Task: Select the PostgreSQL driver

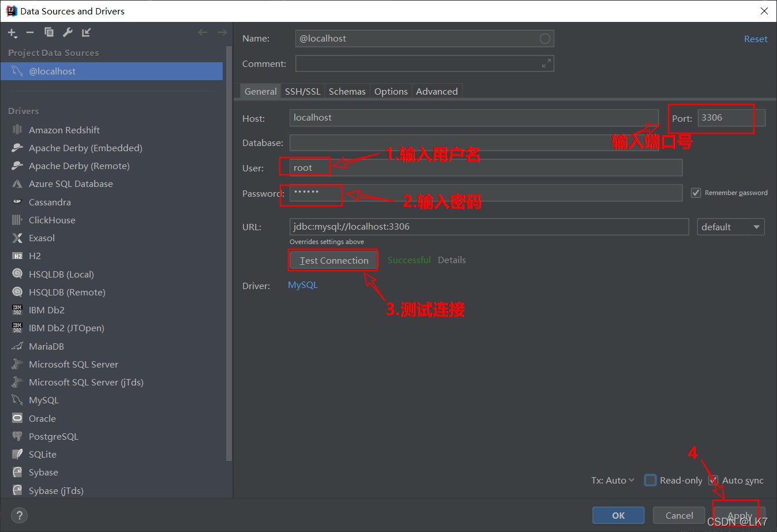Action: coord(53,436)
